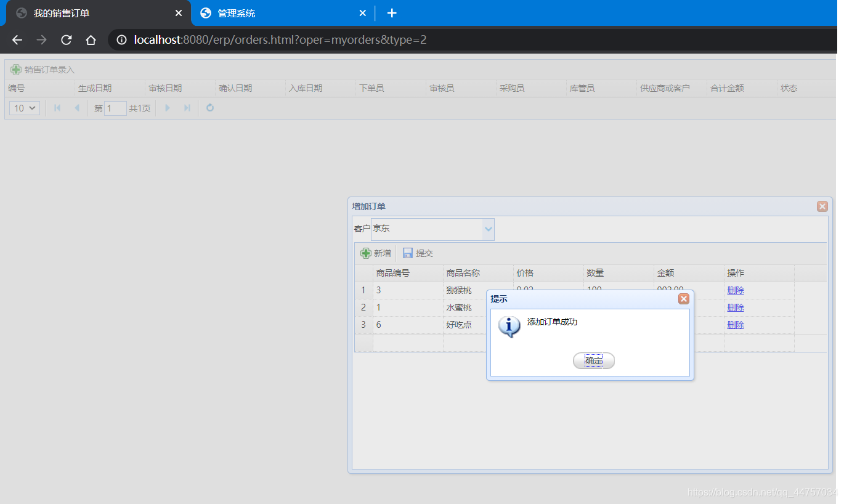Click 删除 link in row 1 (猕猴桃)
844x504 pixels.
[736, 290]
